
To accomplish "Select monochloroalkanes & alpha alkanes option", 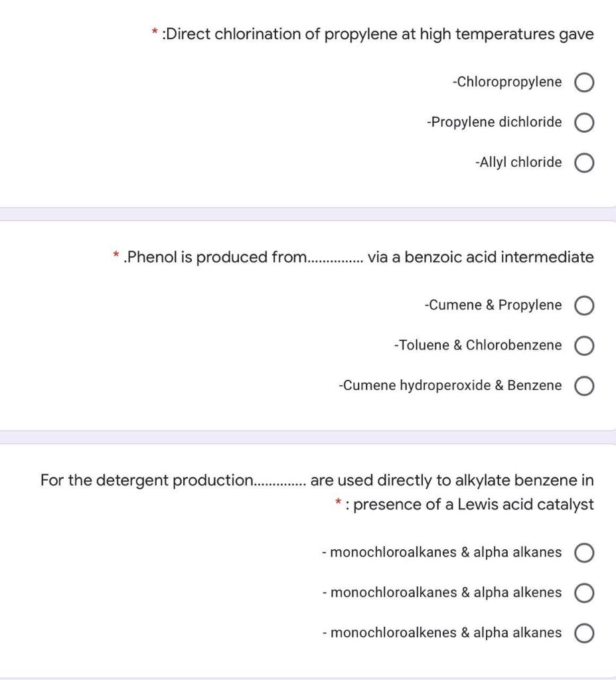I will (x=583, y=552).
